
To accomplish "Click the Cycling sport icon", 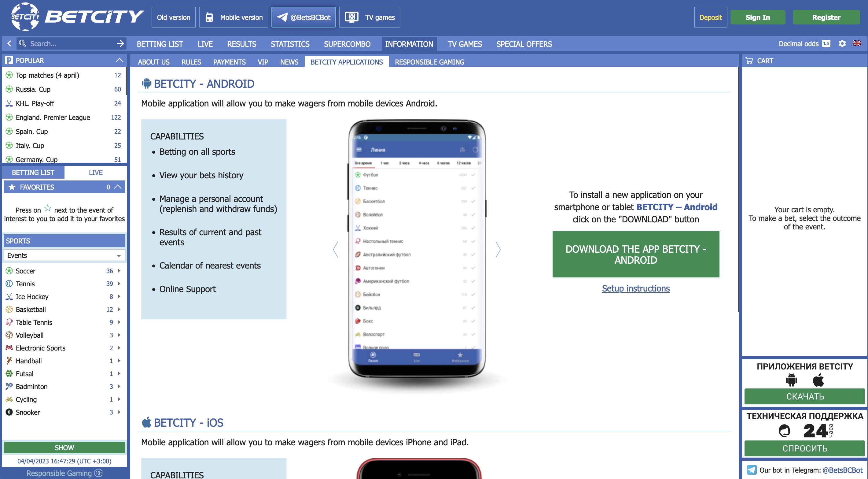I will click(x=9, y=399).
